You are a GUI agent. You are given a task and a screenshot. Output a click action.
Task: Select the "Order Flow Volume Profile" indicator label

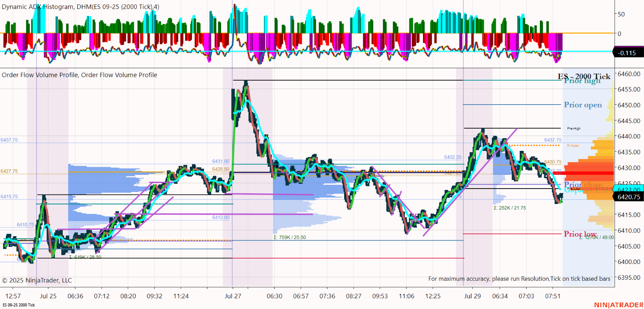tap(79, 75)
